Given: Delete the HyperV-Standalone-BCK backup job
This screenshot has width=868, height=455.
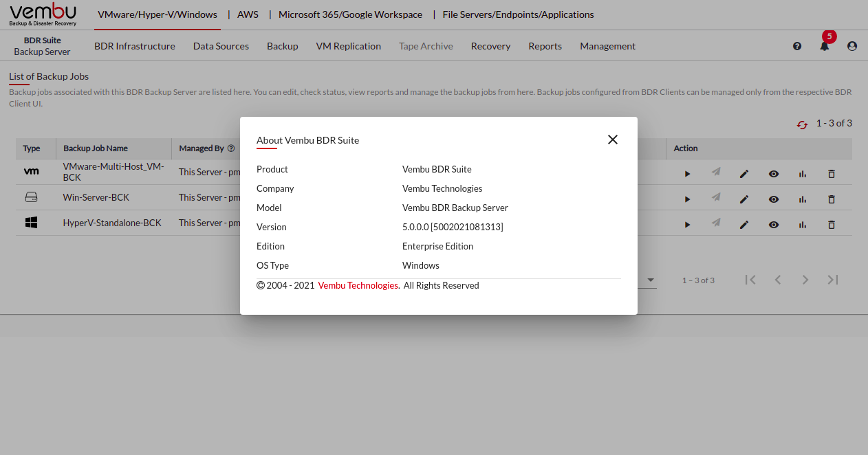Looking at the screenshot, I should click(831, 225).
